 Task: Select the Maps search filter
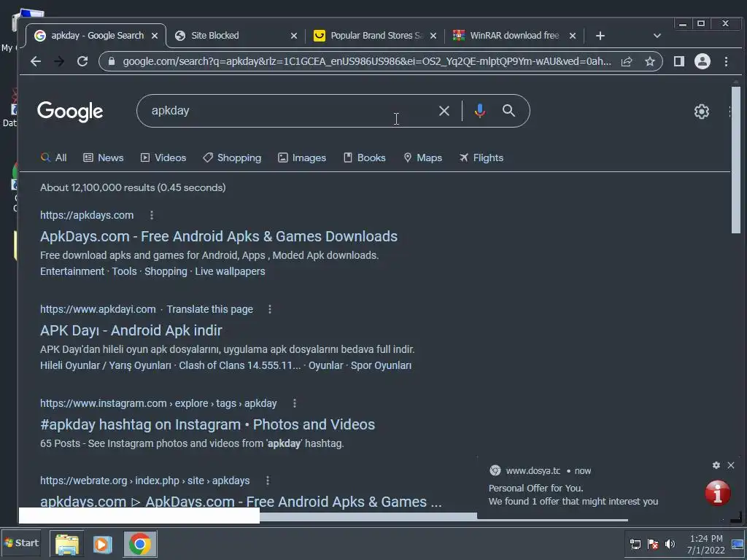[x=422, y=157]
